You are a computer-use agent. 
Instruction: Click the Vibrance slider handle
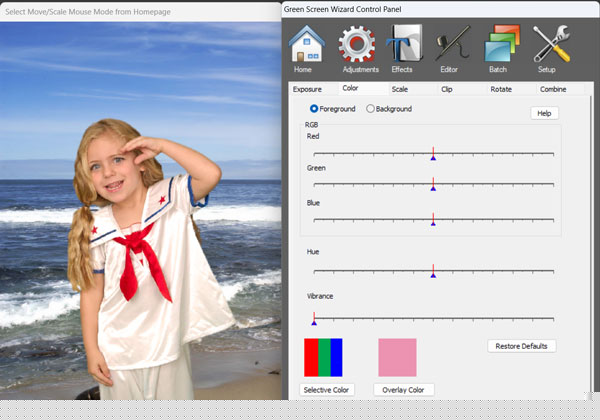tap(314, 319)
